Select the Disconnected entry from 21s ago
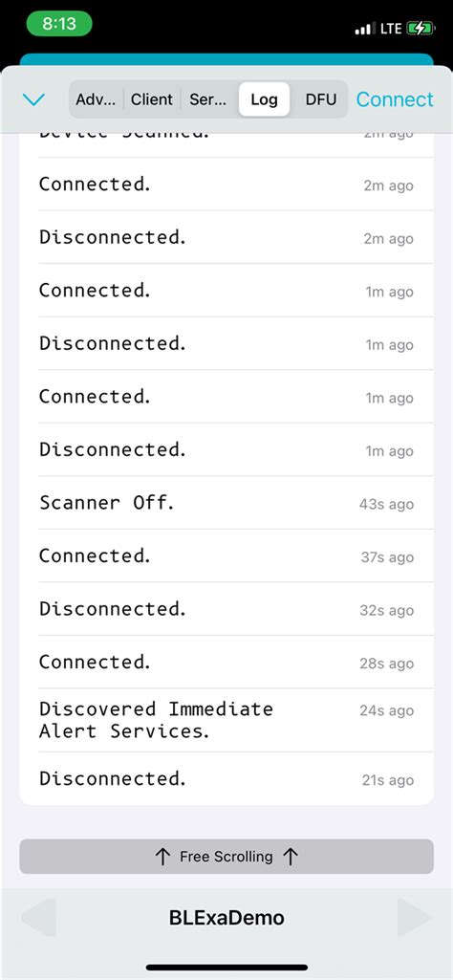The height and width of the screenshot is (980, 453). tap(226, 778)
